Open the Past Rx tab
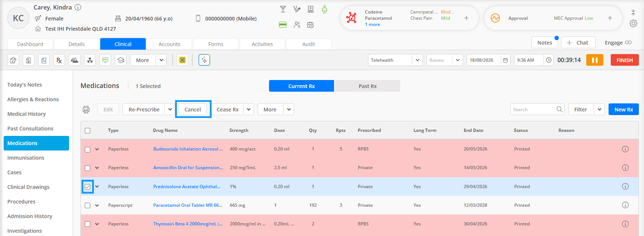 (367, 86)
